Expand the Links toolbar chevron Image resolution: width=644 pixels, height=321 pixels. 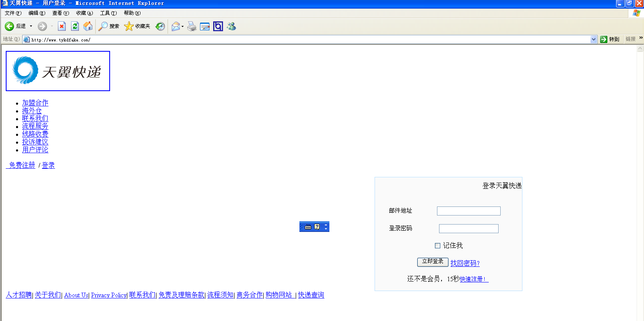[x=641, y=38]
